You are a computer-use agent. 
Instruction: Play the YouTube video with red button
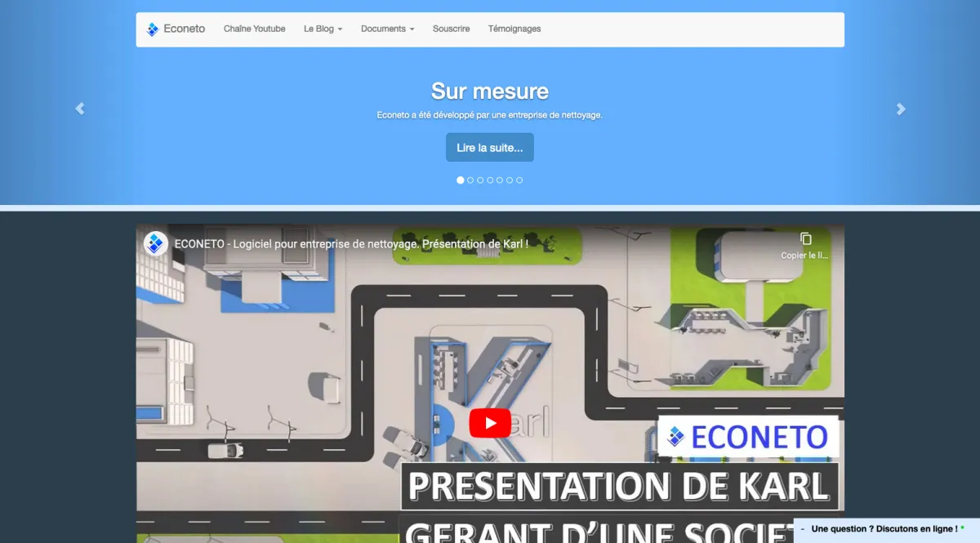point(490,423)
